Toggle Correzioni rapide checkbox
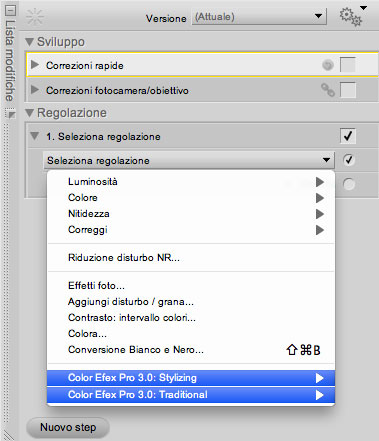This screenshot has width=379, height=441. [x=348, y=65]
